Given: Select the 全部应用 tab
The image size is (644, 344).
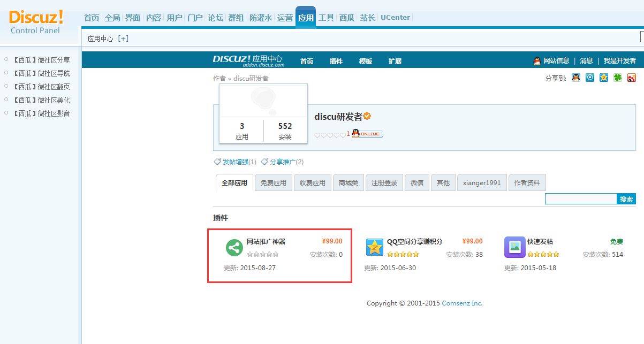Looking at the screenshot, I should (234, 182).
